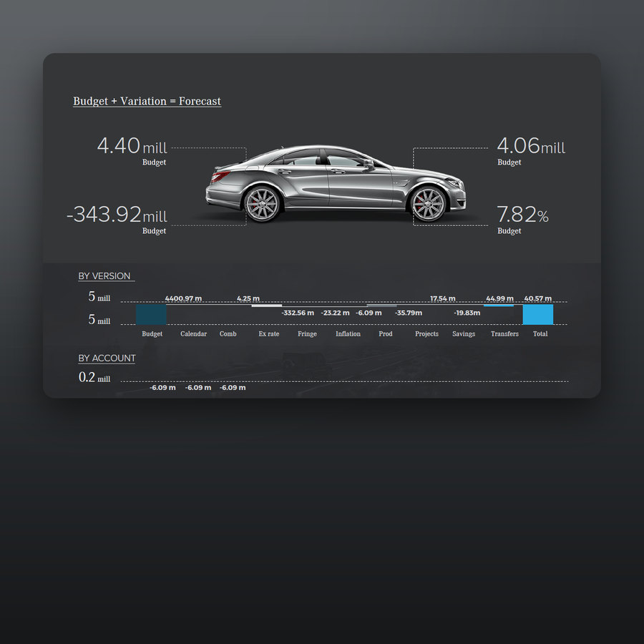This screenshot has height=644, width=644.
Task: Select the 0.2 mill axis value
Action: click(94, 377)
